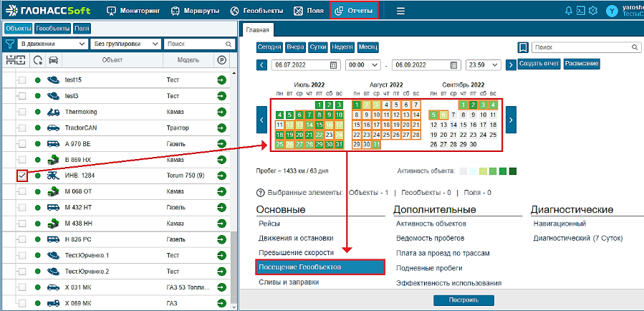Open the settings gear icon

594,11
